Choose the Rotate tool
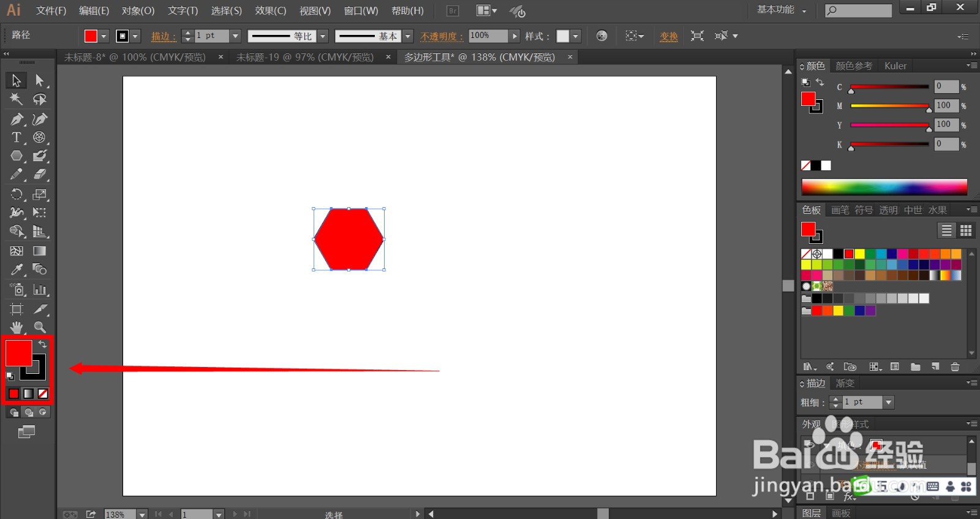This screenshot has height=519, width=980. click(x=17, y=195)
